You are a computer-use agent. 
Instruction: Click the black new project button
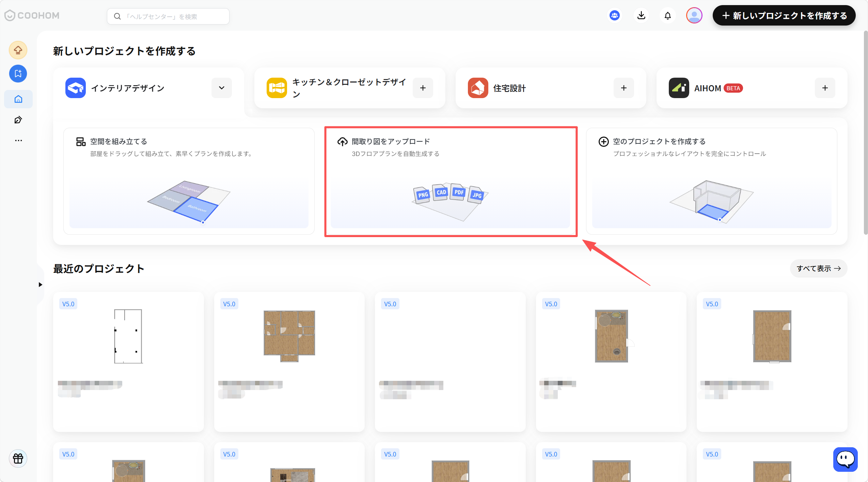(784, 15)
